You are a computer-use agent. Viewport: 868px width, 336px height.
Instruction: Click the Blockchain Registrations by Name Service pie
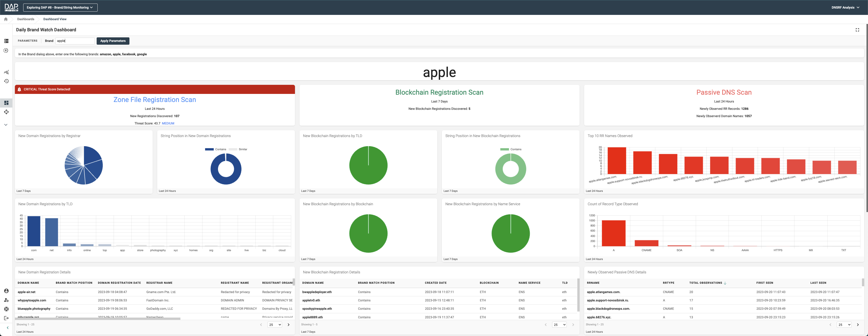(510, 233)
